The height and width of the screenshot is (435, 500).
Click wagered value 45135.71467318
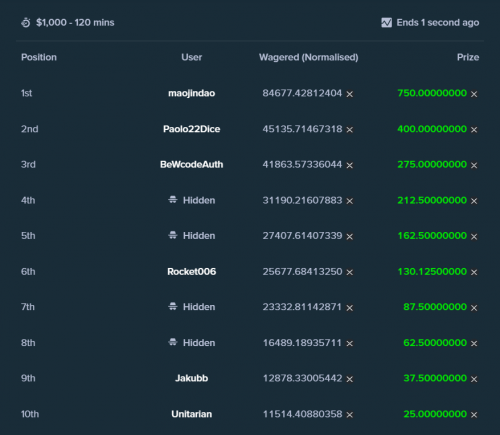(x=302, y=129)
